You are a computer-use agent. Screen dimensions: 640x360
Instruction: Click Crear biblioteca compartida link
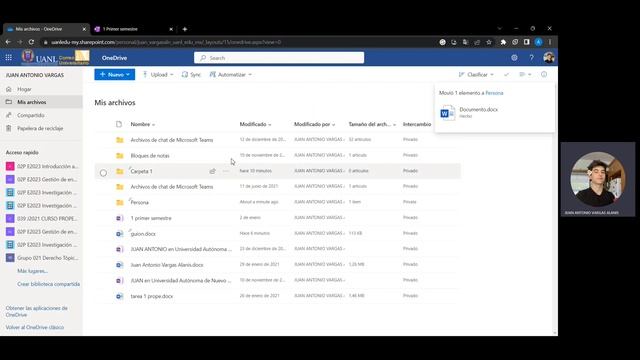[49, 284]
